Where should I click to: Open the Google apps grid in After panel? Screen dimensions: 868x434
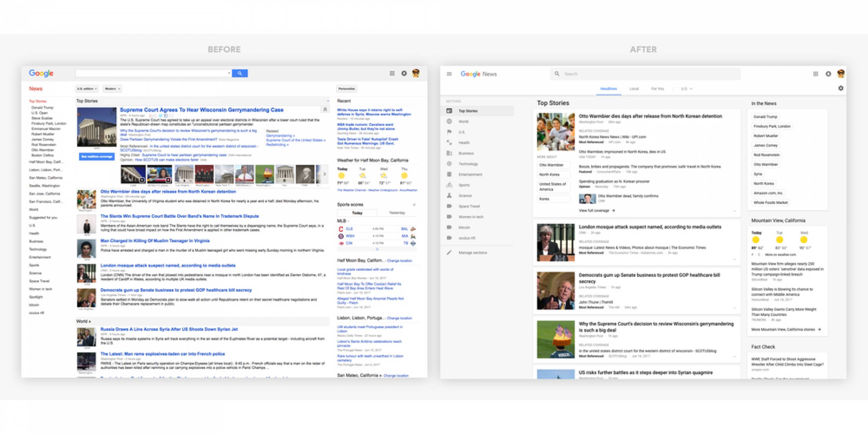[815, 74]
